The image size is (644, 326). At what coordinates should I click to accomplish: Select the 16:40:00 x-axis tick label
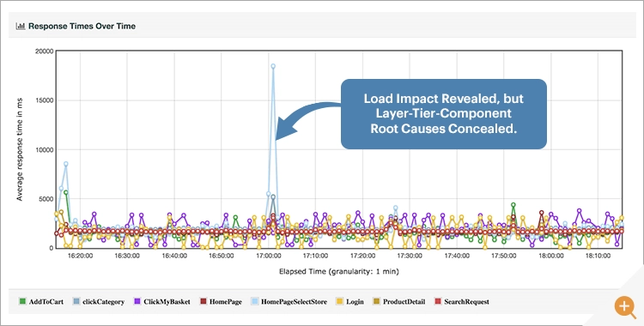click(174, 256)
